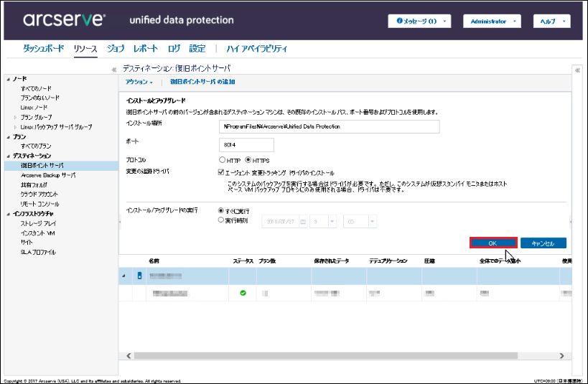This screenshot has width=588, height=384.
Task: Open the ログ tab
Action: (174, 48)
